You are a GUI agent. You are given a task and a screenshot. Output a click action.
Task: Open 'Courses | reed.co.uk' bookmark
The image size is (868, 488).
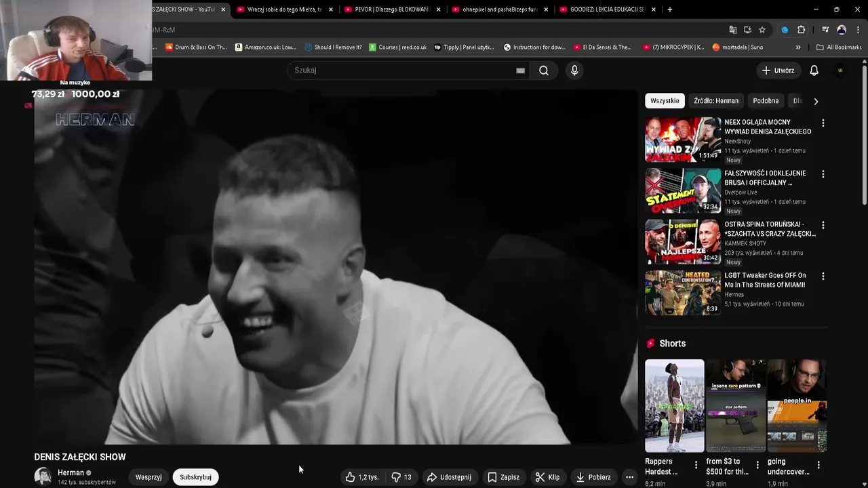point(398,47)
